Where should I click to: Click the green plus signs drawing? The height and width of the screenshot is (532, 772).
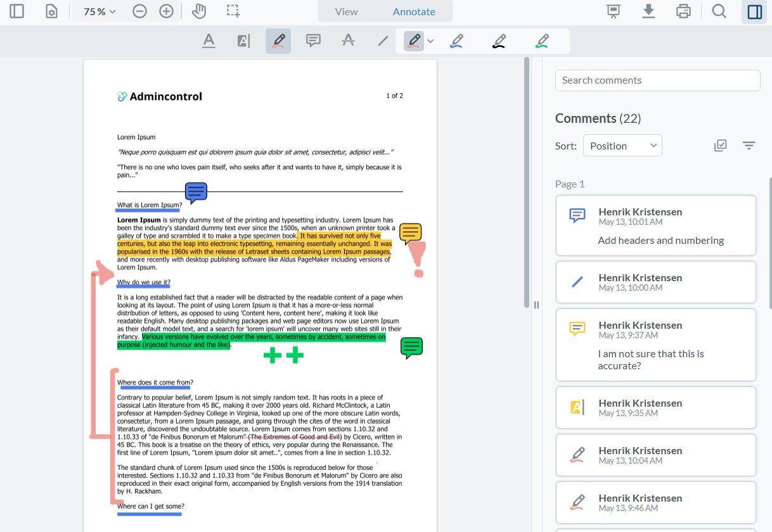click(x=283, y=355)
